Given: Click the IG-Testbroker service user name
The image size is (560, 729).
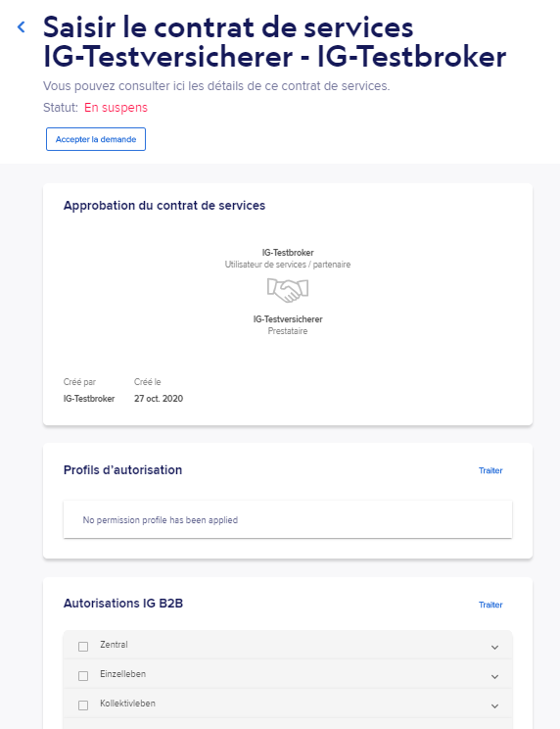Looking at the screenshot, I should (288, 253).
